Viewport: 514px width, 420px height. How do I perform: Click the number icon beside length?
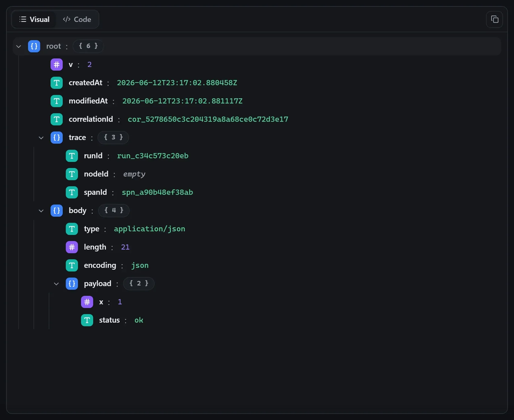pyautogui.click(x=72, y=247)
